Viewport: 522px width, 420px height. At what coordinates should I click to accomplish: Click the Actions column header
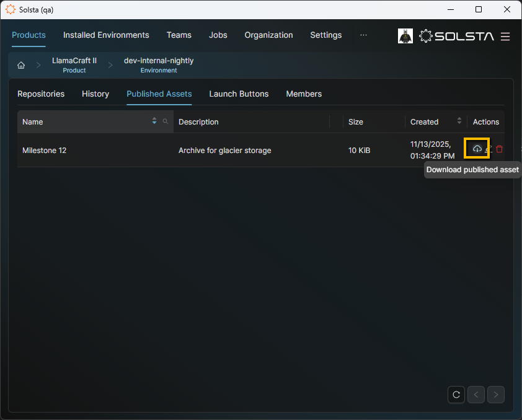[485, 121]
